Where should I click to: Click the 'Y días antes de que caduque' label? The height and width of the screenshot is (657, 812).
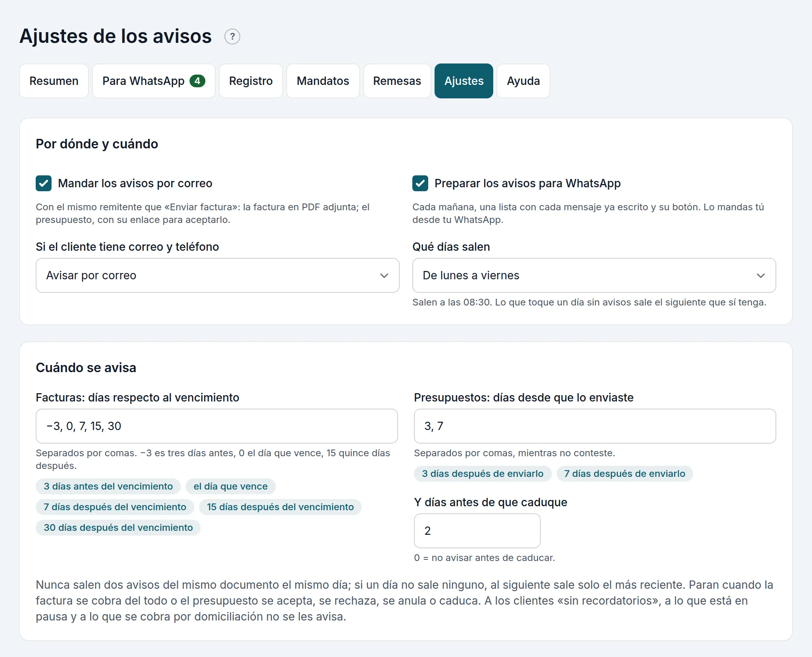491,502
